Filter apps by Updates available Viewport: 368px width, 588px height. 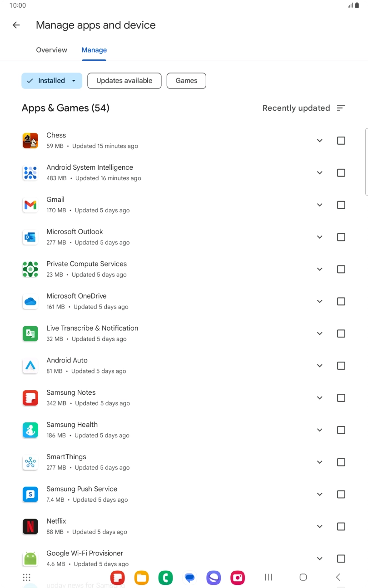point(124,80)
